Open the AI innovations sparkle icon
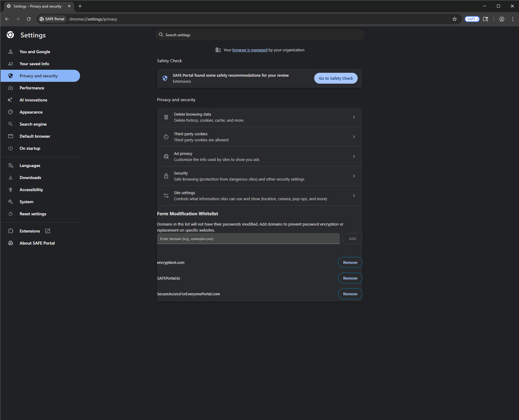This screenshot has height=420, width=519. 10,100
